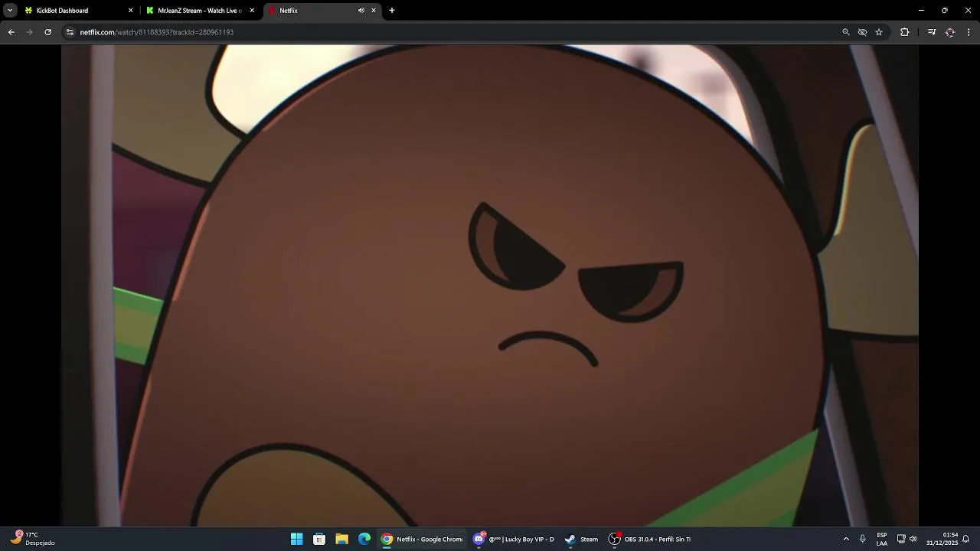Image resolution: width=980 pixels, height=551 pixels.
Task: Close the MrJeanZ Stream tab
Action: pyautogui.click(x=252, y=11)
